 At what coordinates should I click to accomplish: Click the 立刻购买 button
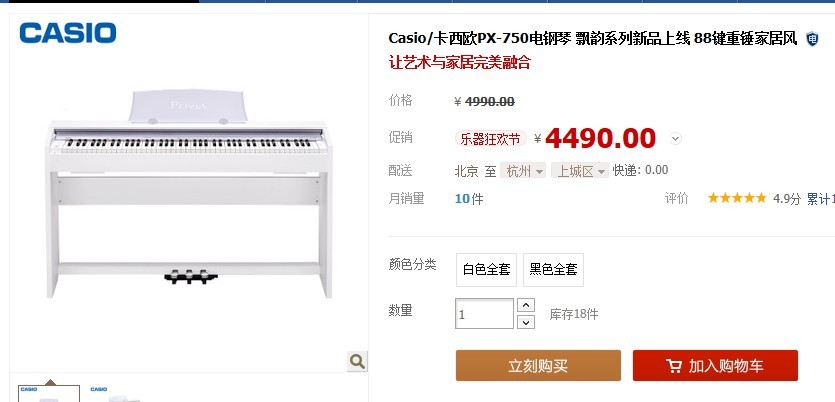(x=538, y=365)
